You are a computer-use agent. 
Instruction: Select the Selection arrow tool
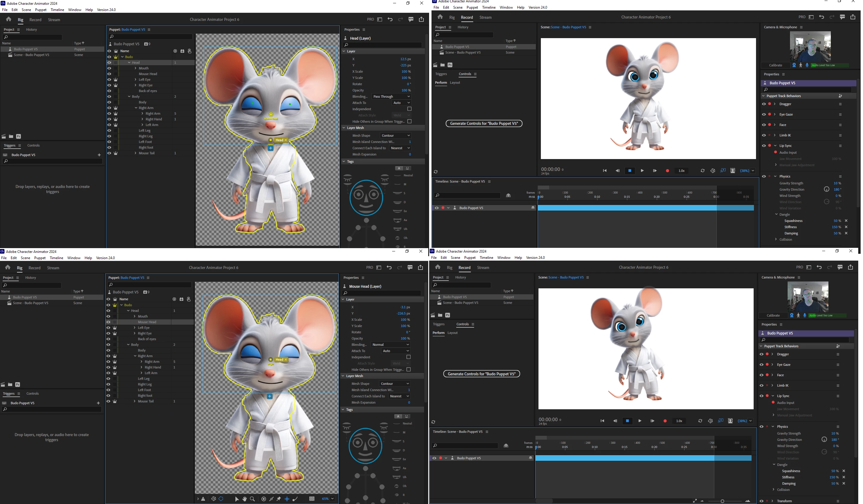coord(237,499)
